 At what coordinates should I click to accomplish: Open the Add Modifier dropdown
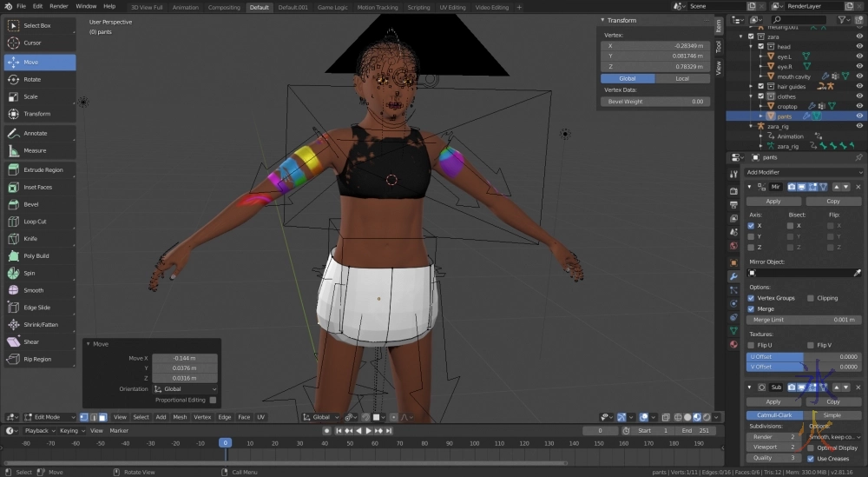pyautogui.click(x=803, y=172)
